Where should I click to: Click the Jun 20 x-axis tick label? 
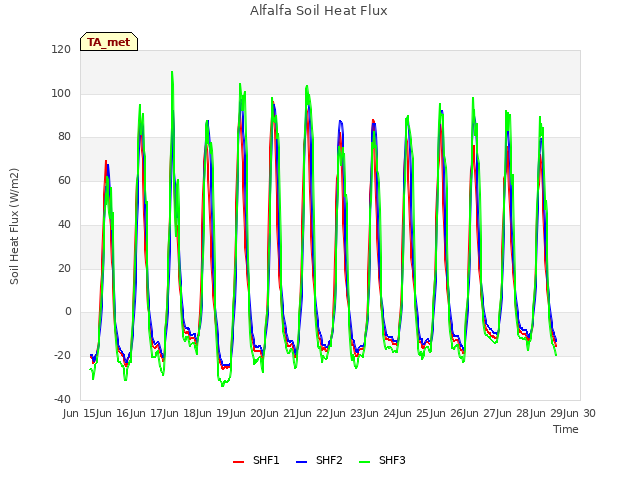[x=247, y=413]
